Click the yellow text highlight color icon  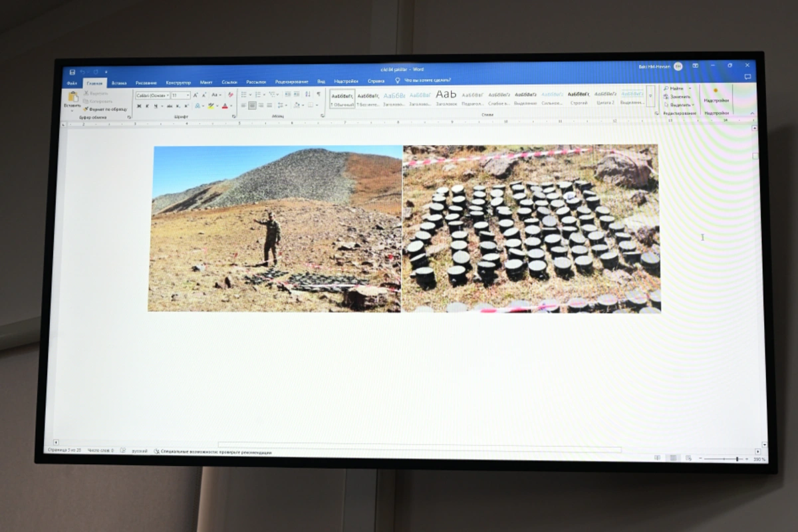click(x=210, y=106)
